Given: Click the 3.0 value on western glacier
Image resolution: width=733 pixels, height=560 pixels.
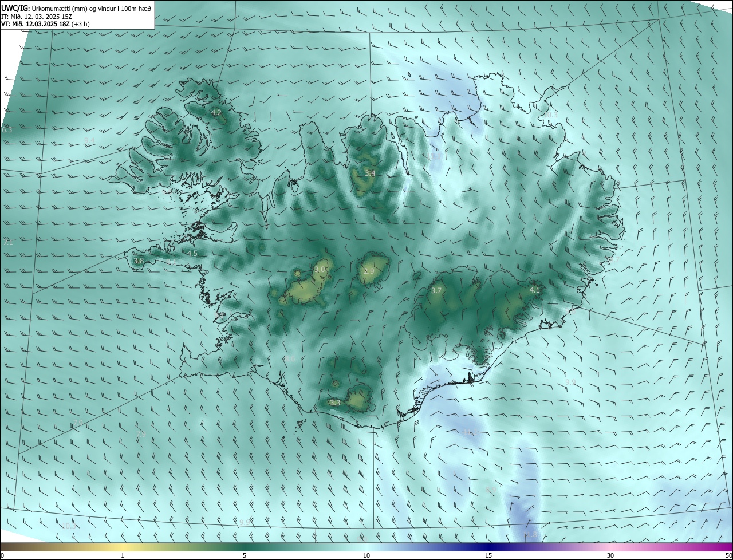Looking at the screenshot, I should tap(320, 269).
